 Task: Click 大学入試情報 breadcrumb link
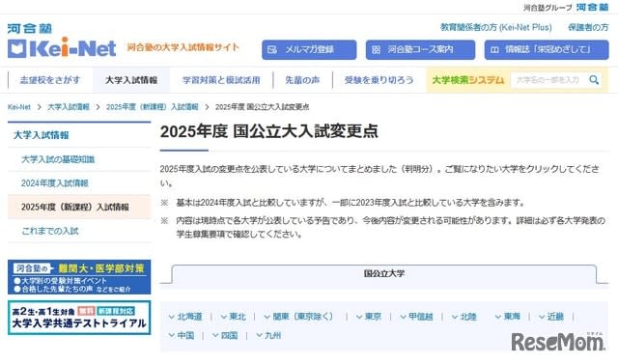(69, 107)
